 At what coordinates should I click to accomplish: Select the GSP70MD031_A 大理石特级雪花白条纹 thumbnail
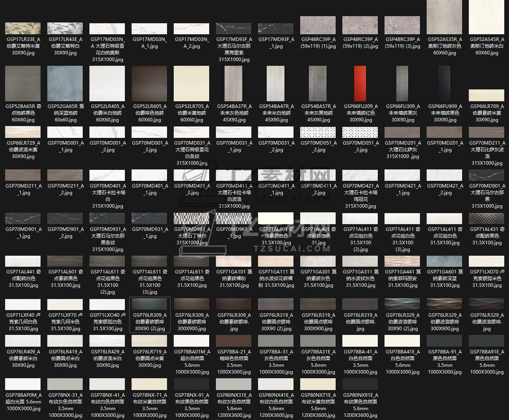point(191,132)
